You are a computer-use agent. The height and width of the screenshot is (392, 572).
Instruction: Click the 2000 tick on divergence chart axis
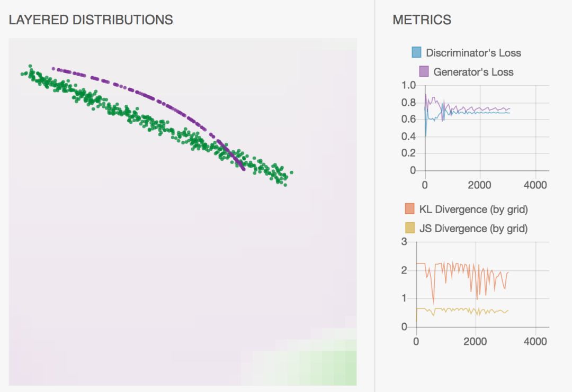click(x=475, y=342)
